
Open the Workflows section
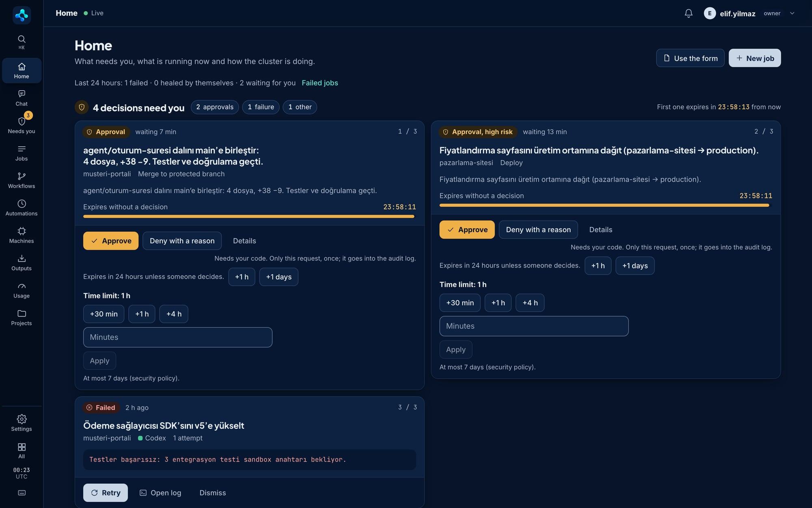point(22,180)
